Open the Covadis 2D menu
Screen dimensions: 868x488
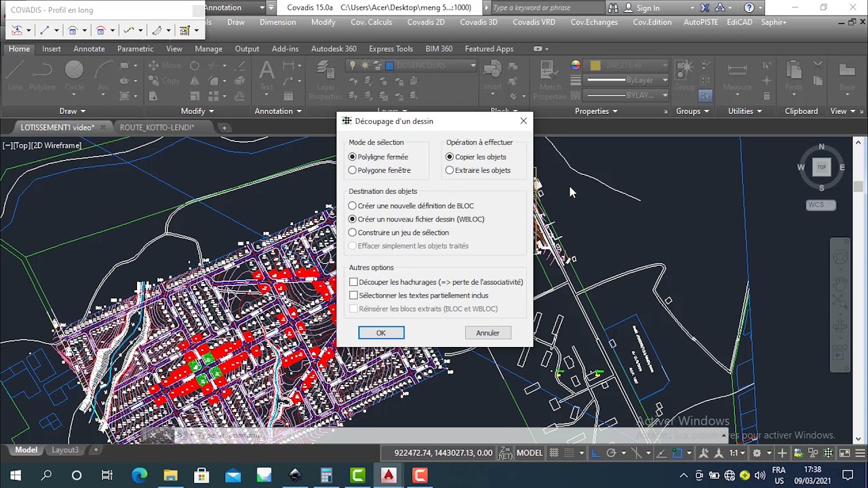point(426,22)
